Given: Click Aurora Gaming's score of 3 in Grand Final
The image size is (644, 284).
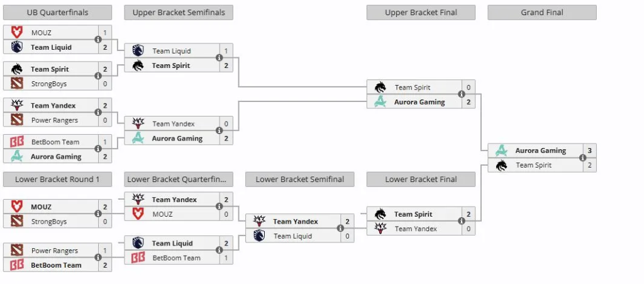Looking at the screenshot, I should click(x=589, y=151).
